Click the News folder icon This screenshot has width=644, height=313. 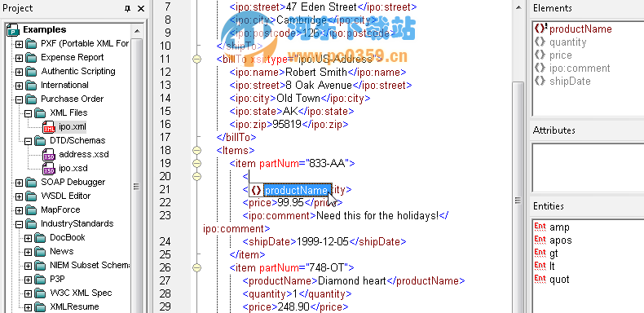40,252
